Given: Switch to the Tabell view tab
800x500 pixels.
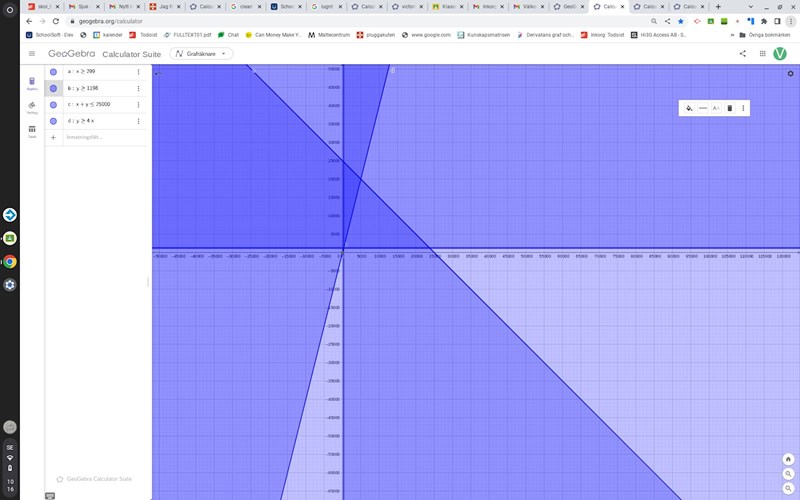Looking at the screenshot, I should pos(32,131).
